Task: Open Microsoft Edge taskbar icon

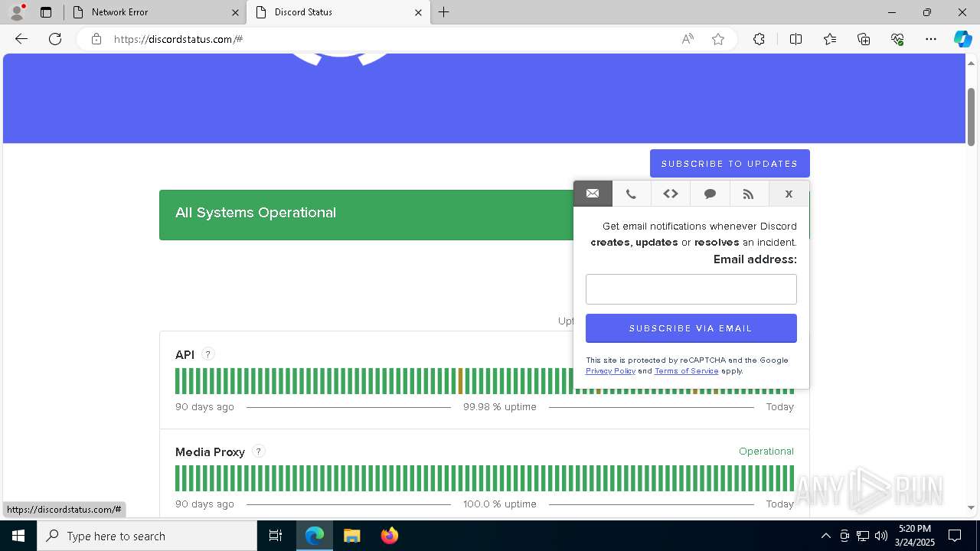Action: (315, 536)
